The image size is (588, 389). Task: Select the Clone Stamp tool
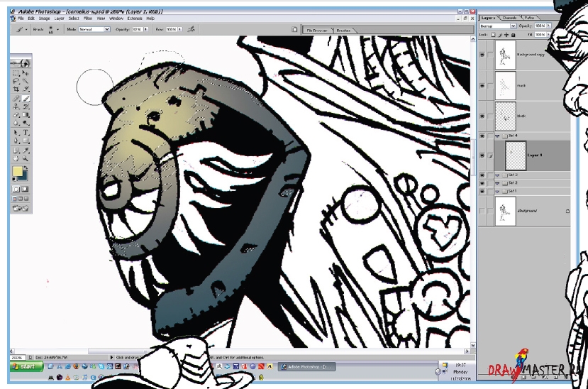tap(16, 106)
